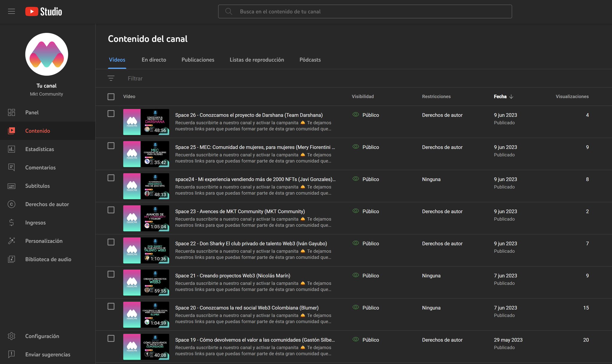Switch to Listas de reproducción tab
Screen dimensions: 612x364
257,60
